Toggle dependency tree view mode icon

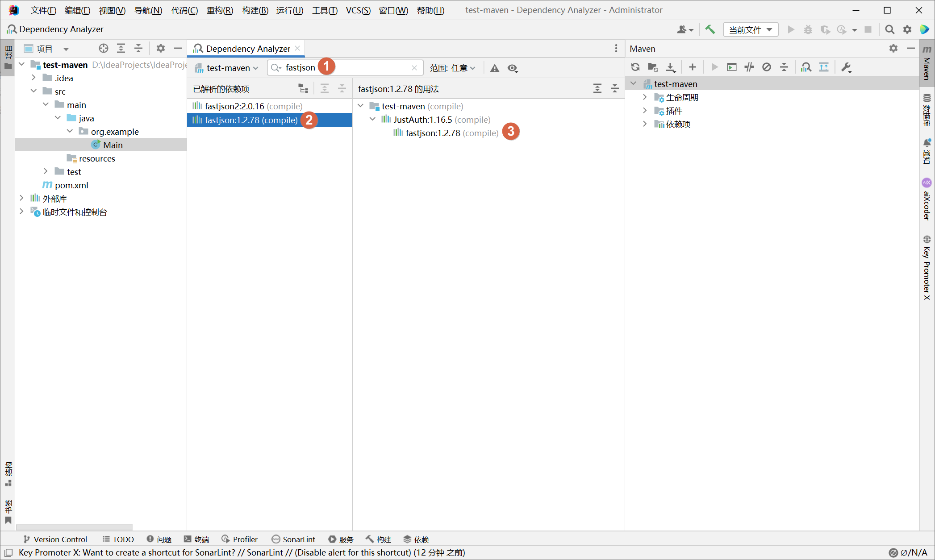pyautogui.click(x=304, y=89)
